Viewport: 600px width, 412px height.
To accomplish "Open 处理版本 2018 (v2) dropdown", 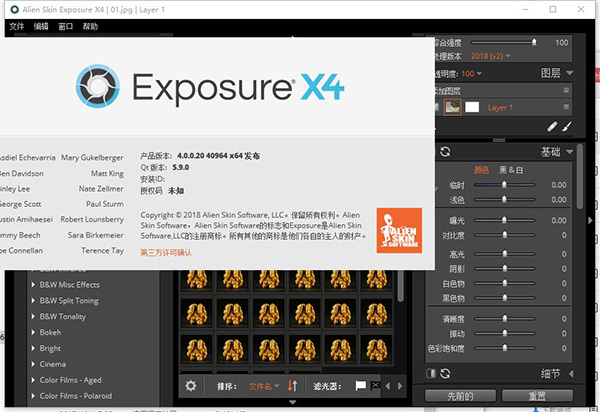I will point(491,56).
